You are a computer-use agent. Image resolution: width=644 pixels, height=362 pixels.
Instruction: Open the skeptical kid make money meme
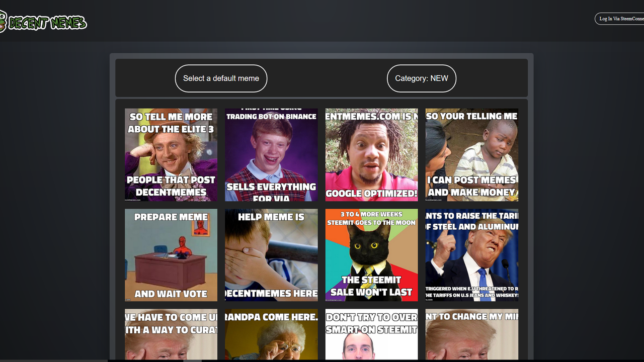472,155
